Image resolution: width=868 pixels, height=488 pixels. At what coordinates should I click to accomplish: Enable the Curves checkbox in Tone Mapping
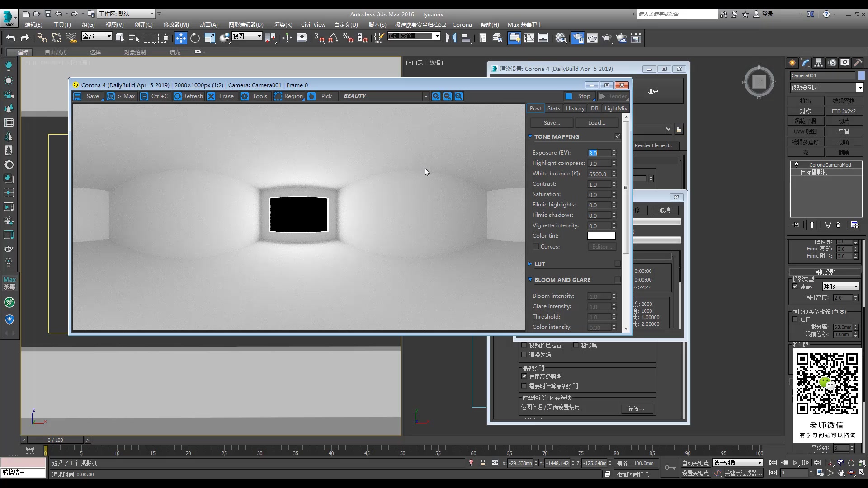tap(536, 247)
